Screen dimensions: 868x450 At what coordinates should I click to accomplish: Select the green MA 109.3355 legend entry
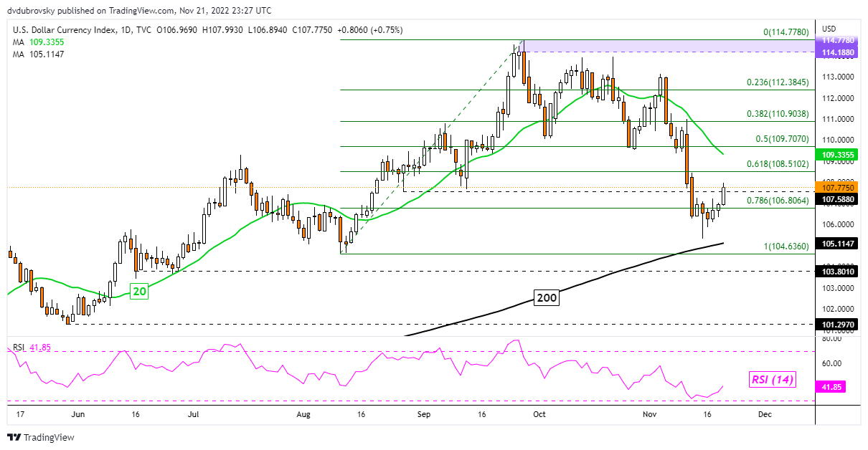click(38, 42)
